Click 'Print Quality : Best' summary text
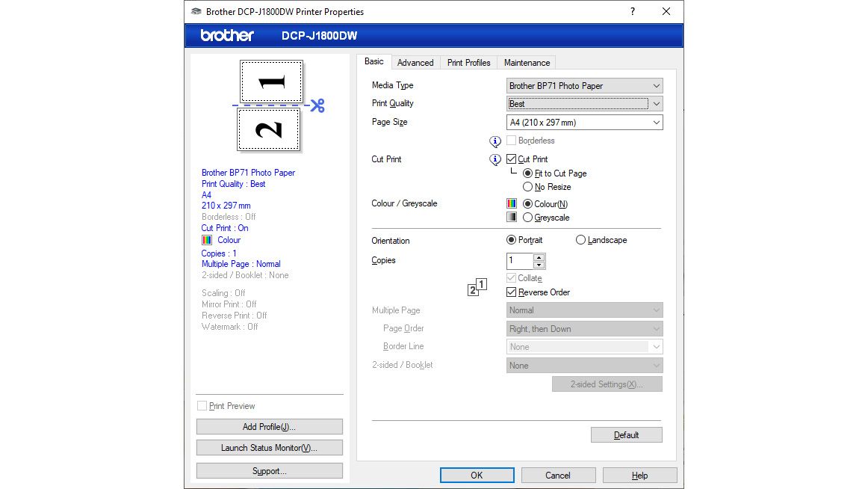This screenshot has width=868, height=489. (233, 184)
